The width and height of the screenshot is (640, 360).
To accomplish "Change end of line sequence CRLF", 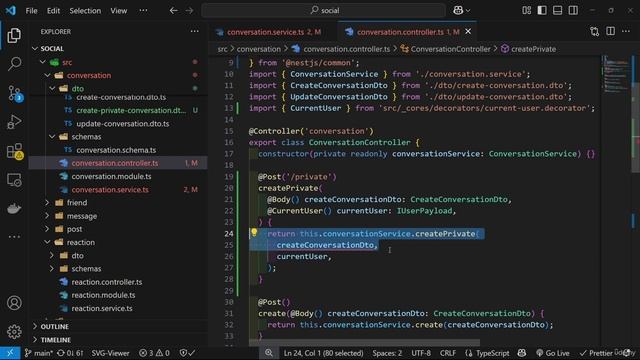I will click(448, 353).
